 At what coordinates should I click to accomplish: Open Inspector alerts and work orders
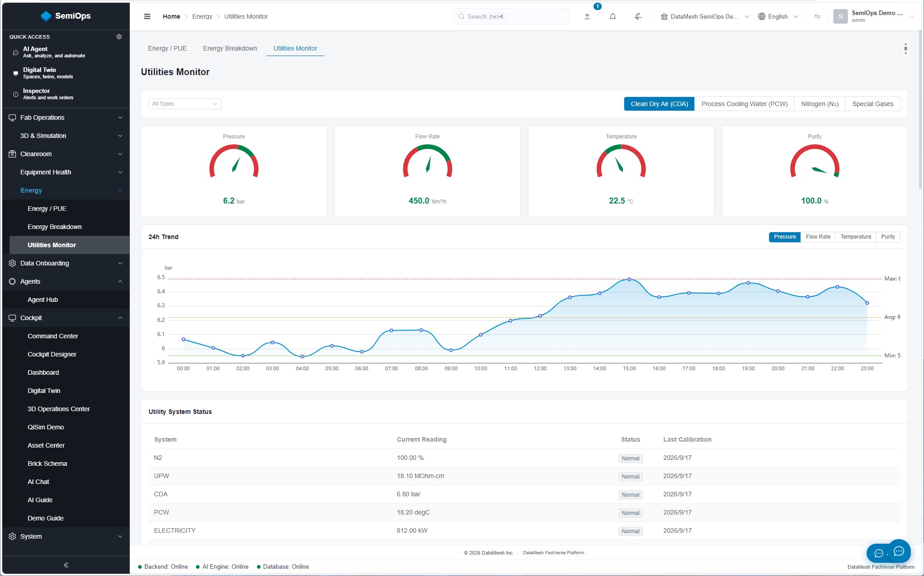click(x=66, y=94)
